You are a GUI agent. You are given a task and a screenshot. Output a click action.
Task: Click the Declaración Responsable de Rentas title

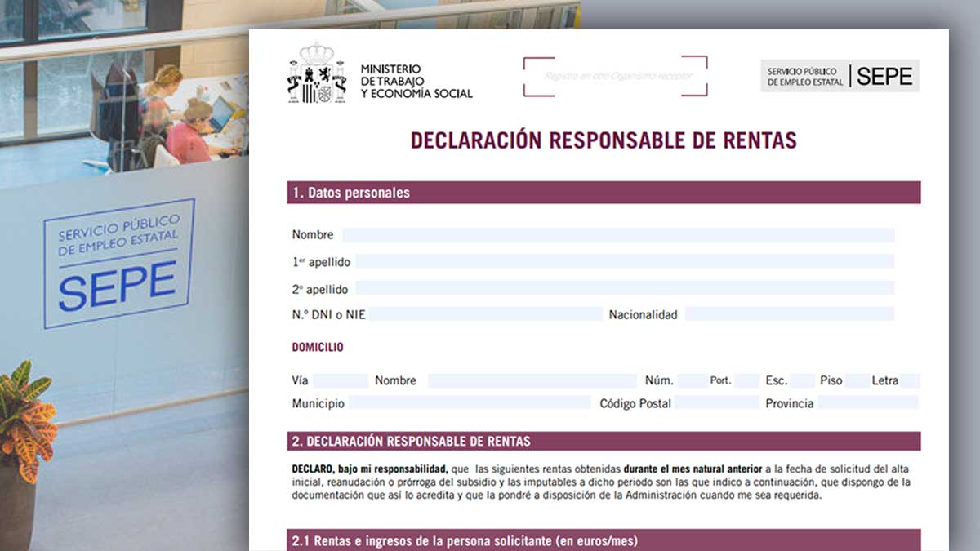point(604,140)
